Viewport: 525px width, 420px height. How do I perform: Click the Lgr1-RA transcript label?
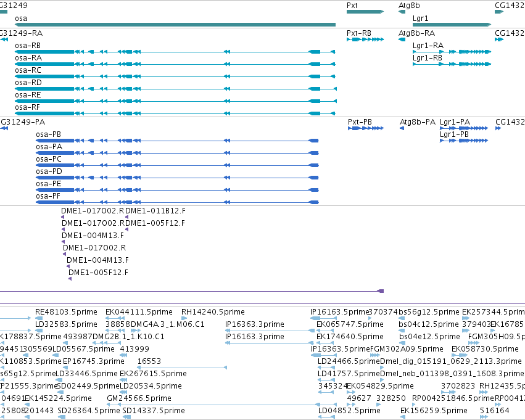tap(428, 46)
